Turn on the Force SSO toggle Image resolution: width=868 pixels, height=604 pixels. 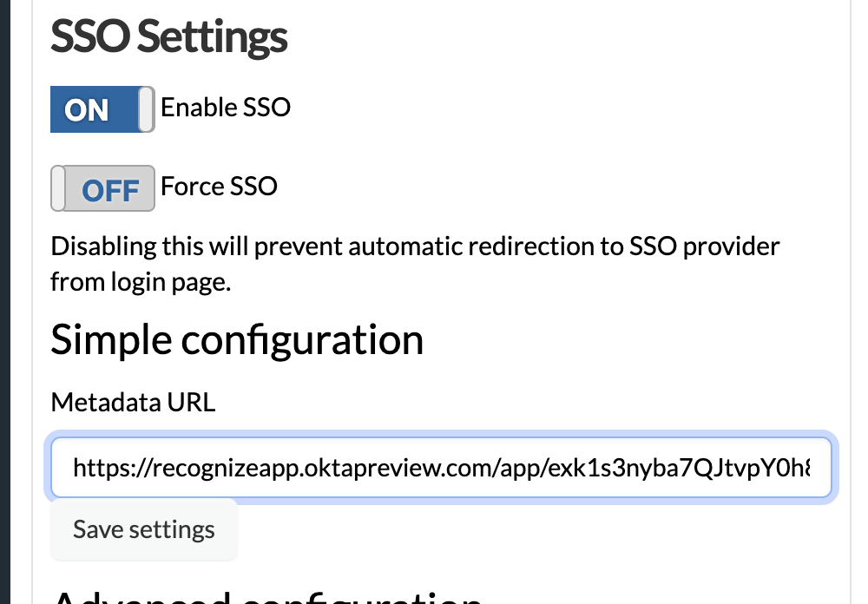[x=102, y=188]
